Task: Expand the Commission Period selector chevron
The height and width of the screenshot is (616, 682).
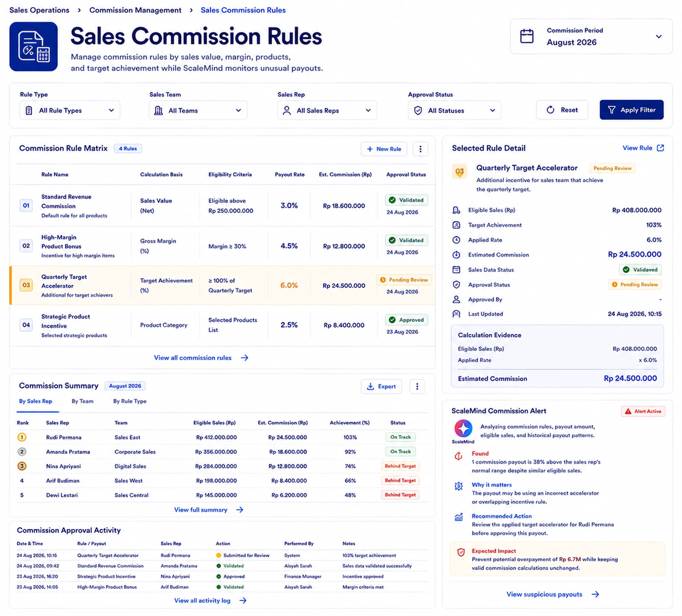Action: [x=659, y=37]
